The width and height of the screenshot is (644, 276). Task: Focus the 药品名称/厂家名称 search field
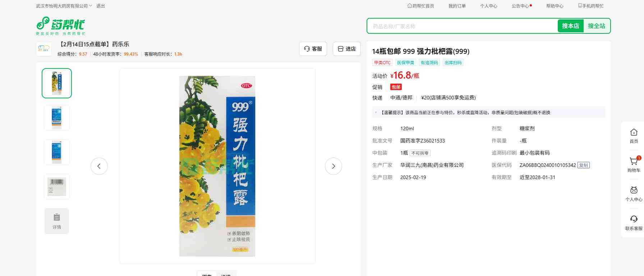click(463, 26)
